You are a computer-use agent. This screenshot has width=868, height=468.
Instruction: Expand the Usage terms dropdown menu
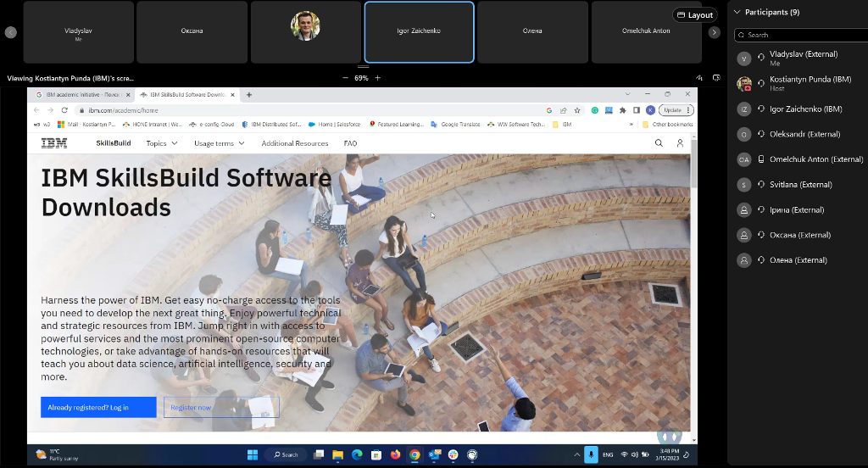click(x=220, y=143)
